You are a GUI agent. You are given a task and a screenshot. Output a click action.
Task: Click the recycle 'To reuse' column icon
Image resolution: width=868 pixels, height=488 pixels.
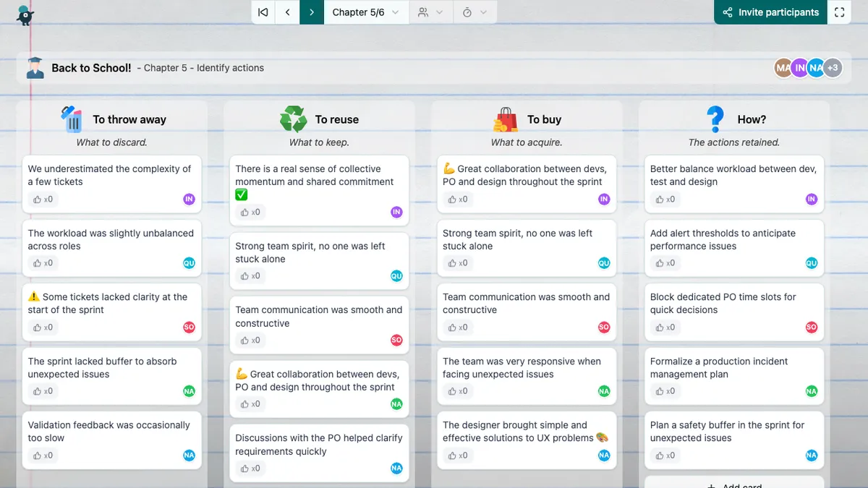(294, 119)
